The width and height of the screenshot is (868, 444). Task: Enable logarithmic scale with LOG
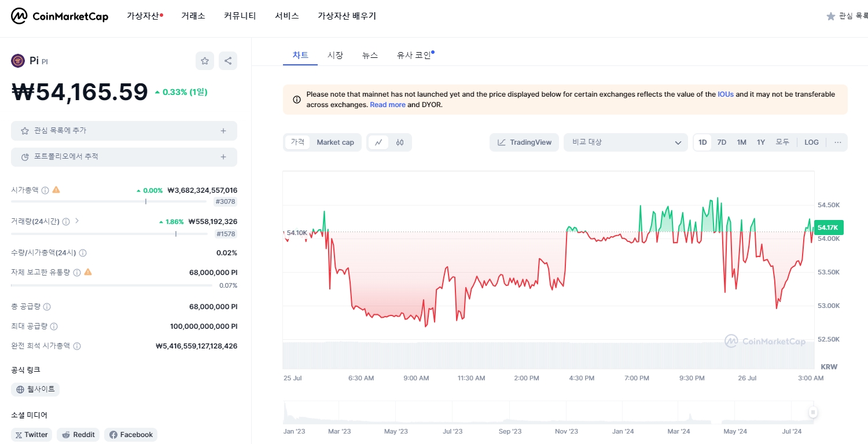(811, 142)
